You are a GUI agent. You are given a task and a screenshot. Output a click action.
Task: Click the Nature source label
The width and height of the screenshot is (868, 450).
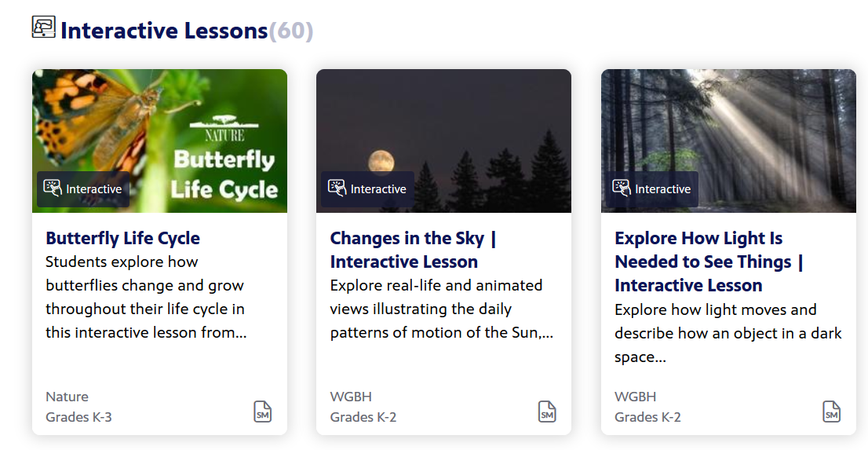pyautogui.click(x=67, y=397)
